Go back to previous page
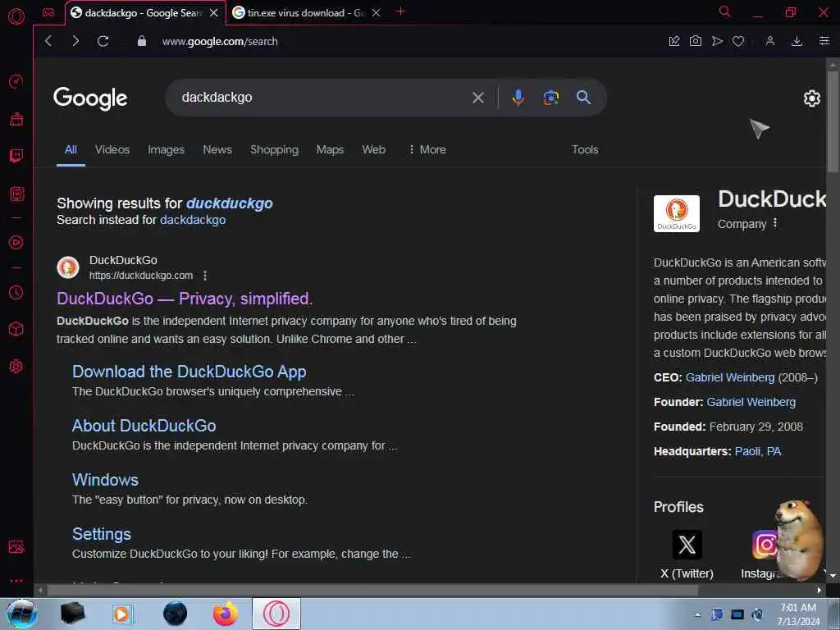 point(48,41)
